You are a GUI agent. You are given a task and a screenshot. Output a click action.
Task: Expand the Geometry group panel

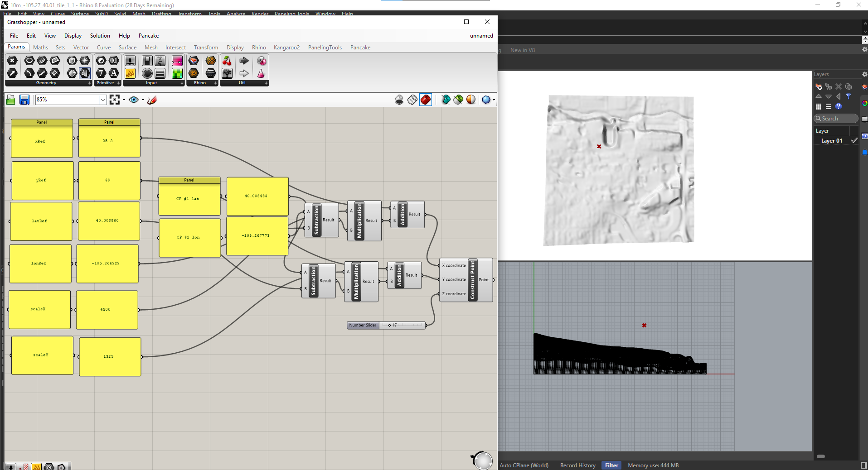[89, 83]
